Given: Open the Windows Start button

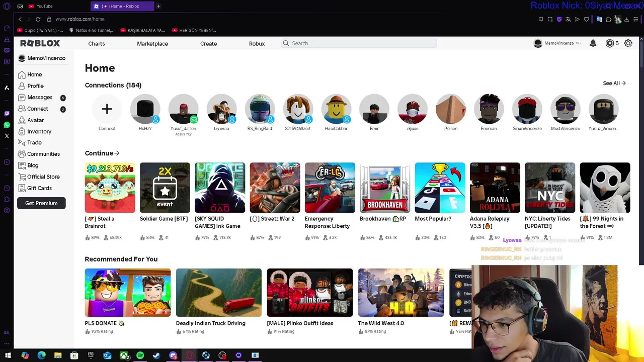Looking at the screenshot, I should (x=8, y=355).
